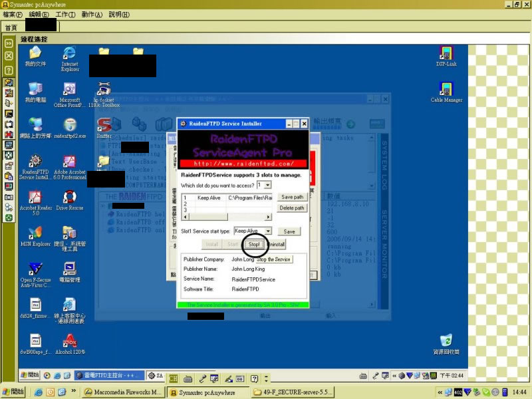Open the 工作(T) menu
The image size is (532, 399).
pyautogui.click(x=65, y=15)
